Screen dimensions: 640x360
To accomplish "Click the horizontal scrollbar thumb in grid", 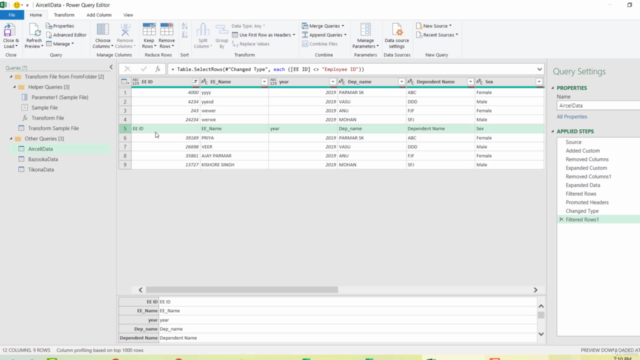I will [242, 290].
